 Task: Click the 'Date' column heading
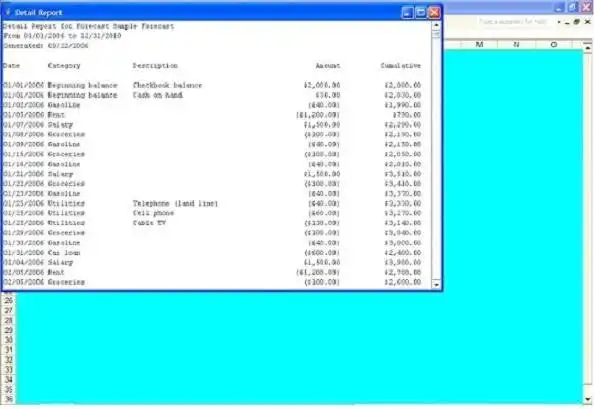[x=11, y=66]
